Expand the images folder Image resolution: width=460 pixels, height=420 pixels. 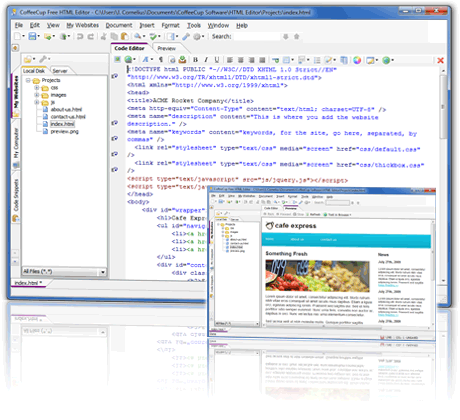37,95
